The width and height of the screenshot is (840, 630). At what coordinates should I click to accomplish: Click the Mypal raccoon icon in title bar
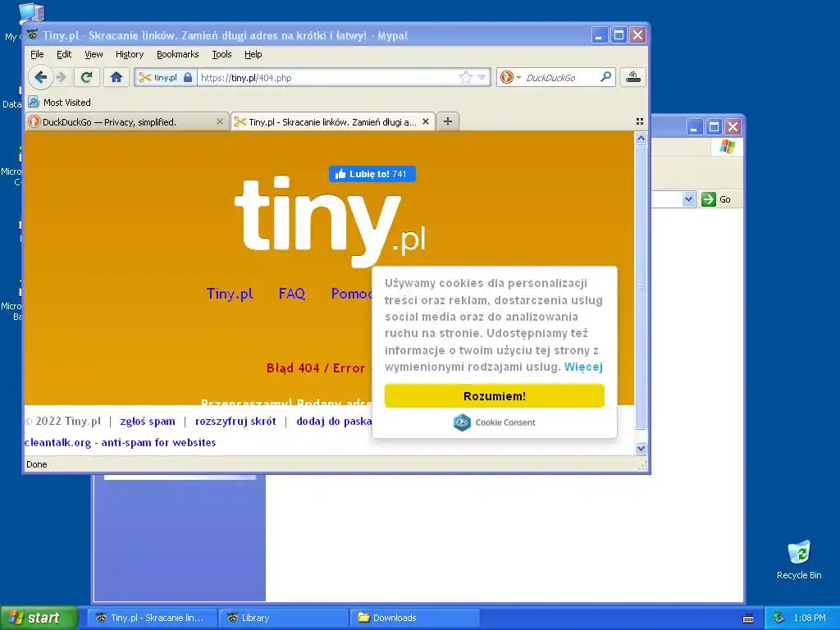(33, 34)
